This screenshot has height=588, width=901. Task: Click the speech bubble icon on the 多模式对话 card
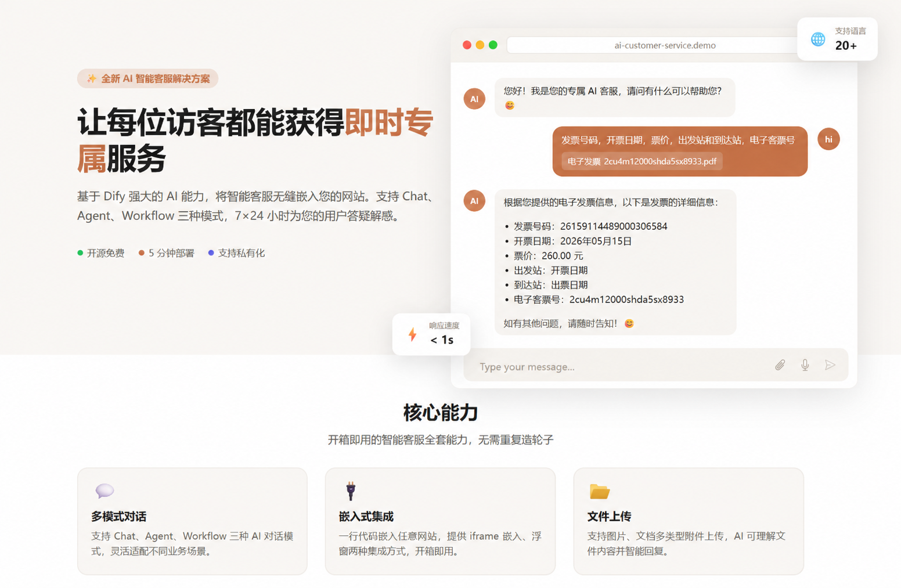pos(104,491)
